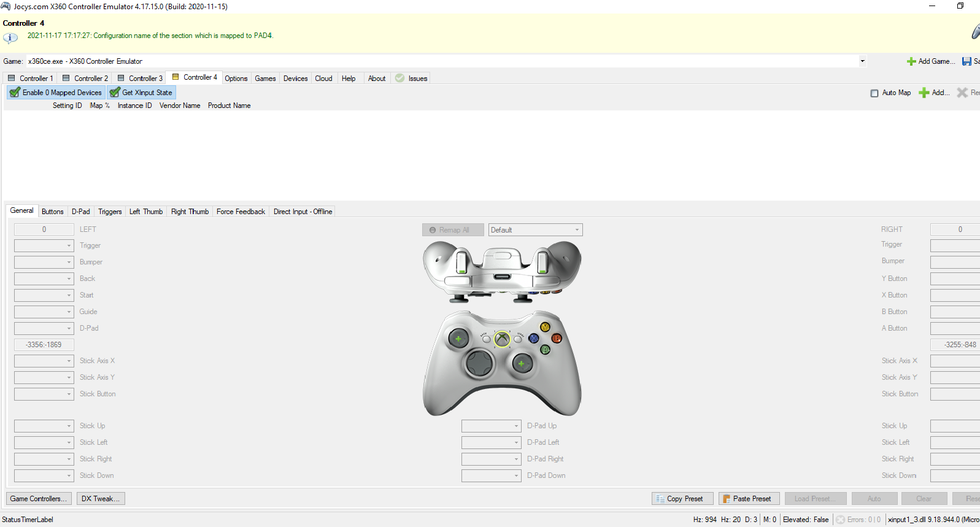Image resolution: width=980 pixels, height=527 pixels.
Task: Click the floppy disk save icon
Action: [x=966, y=61]
